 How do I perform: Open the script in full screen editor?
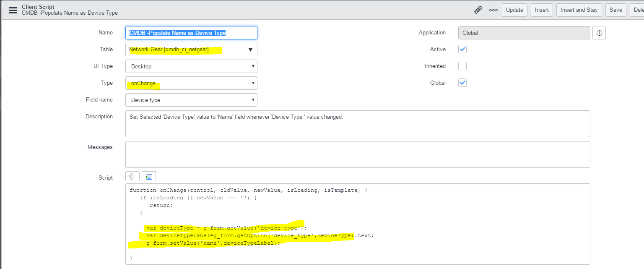(x=148, y=176)
